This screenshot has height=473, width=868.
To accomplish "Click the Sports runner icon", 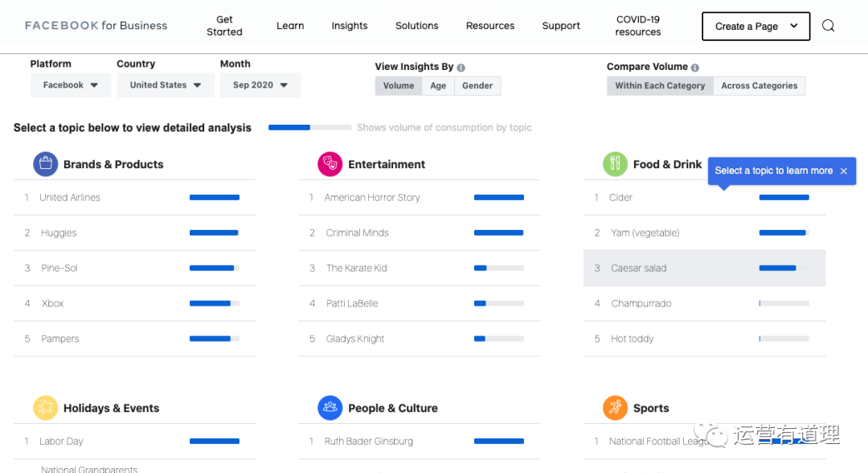I will pyautogui.click(x=615, y=408).
